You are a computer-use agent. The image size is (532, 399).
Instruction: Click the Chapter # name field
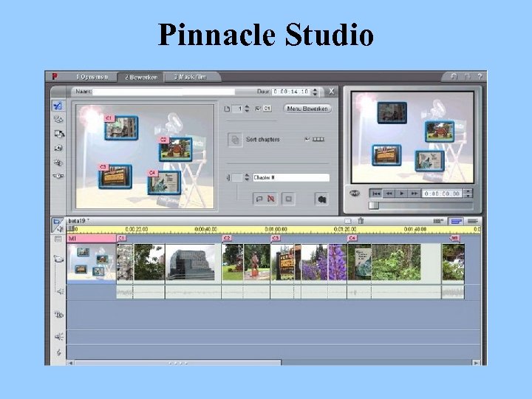[291, 177]
